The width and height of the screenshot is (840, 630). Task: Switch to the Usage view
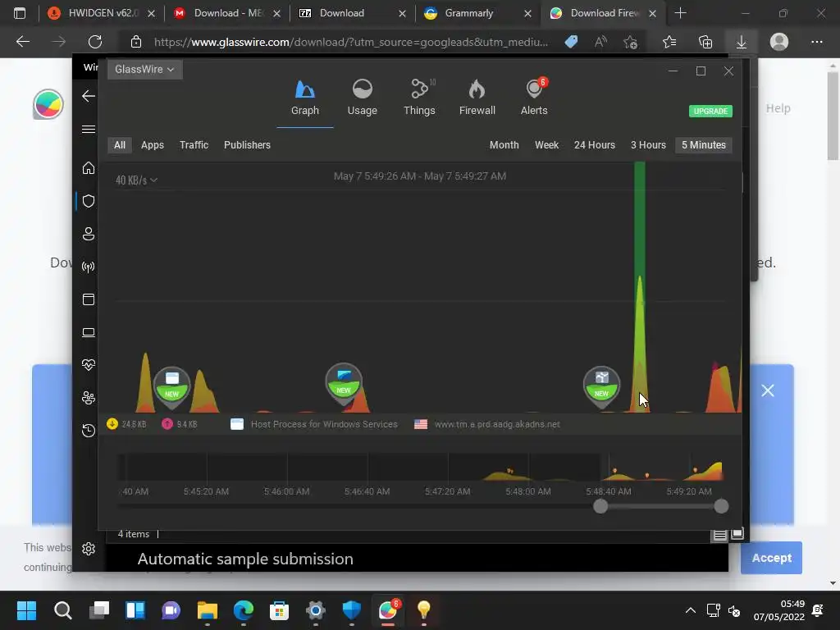pyautogui.click(x=362, y=98)
